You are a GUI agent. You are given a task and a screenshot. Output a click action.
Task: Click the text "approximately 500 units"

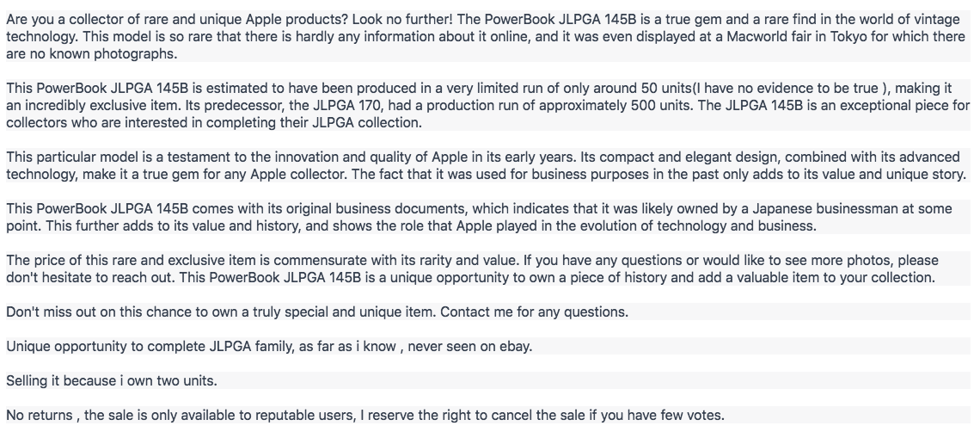[616, 105]
